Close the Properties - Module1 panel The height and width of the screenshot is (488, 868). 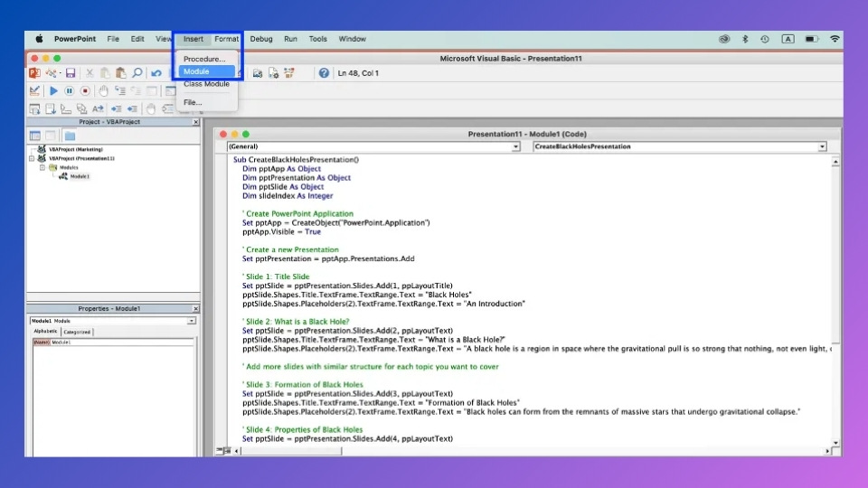click(x=195, y=309)
